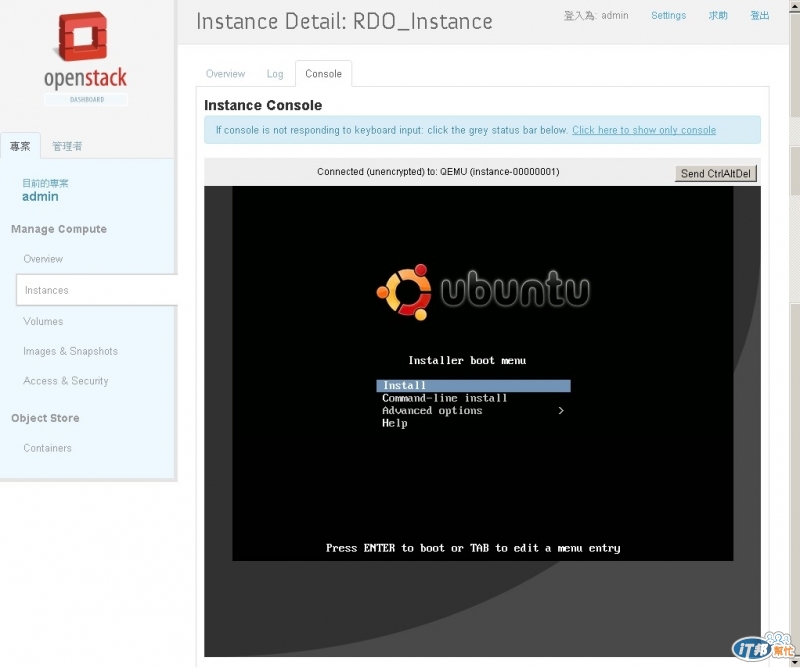Click the Ubuntu logo in the console
This screenshot has width=800, height=668.
tap(483, 291)
